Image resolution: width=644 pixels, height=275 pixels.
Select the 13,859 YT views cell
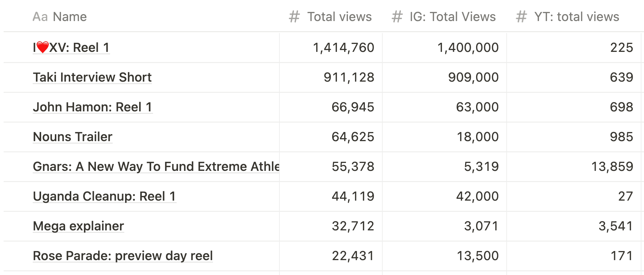[x=612, y=167]
